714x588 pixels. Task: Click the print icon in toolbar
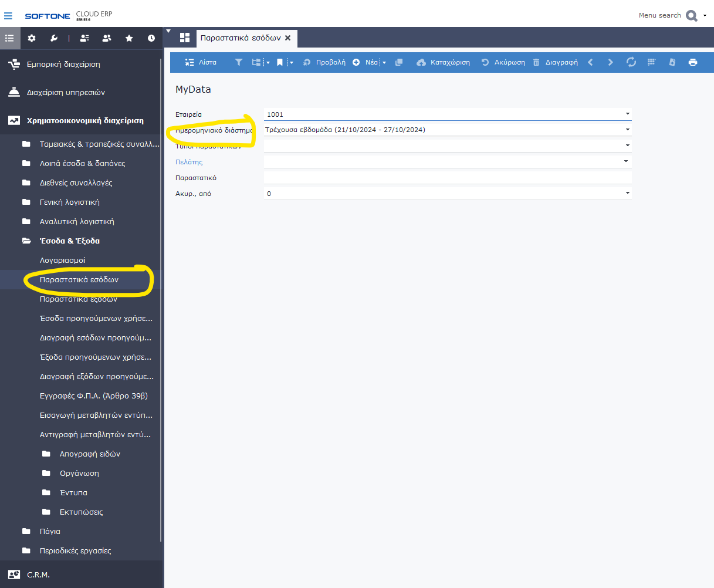coord(693,62)
